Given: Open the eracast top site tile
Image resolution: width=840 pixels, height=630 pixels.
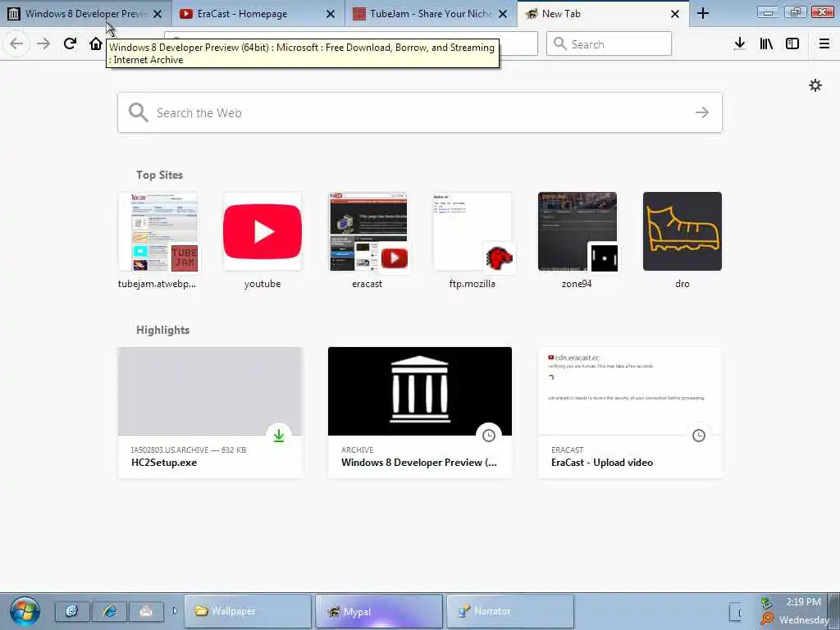Looking at the screenshot, I should 367,240.
